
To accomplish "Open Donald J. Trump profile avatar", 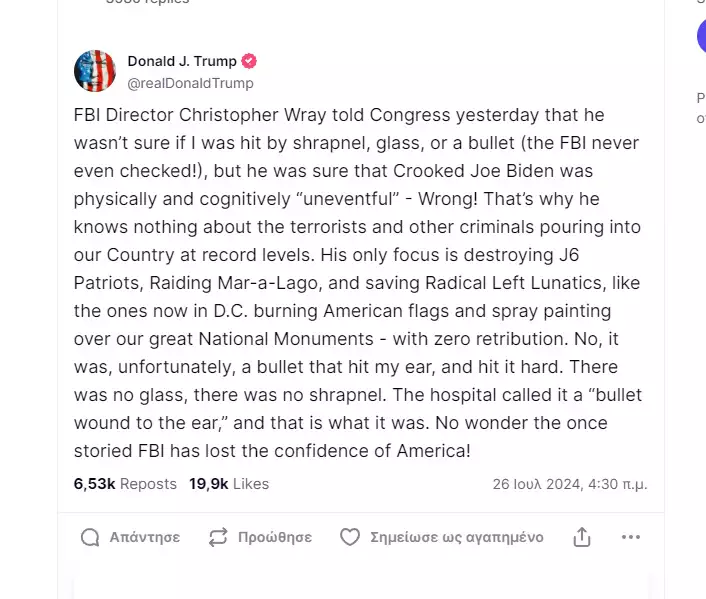I will 95,71.
